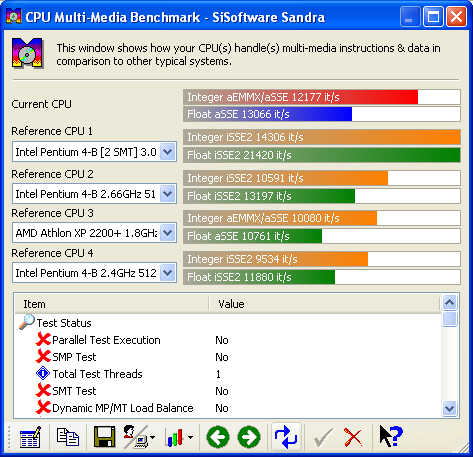Save results with the floppy disk icon

(104, 437)
